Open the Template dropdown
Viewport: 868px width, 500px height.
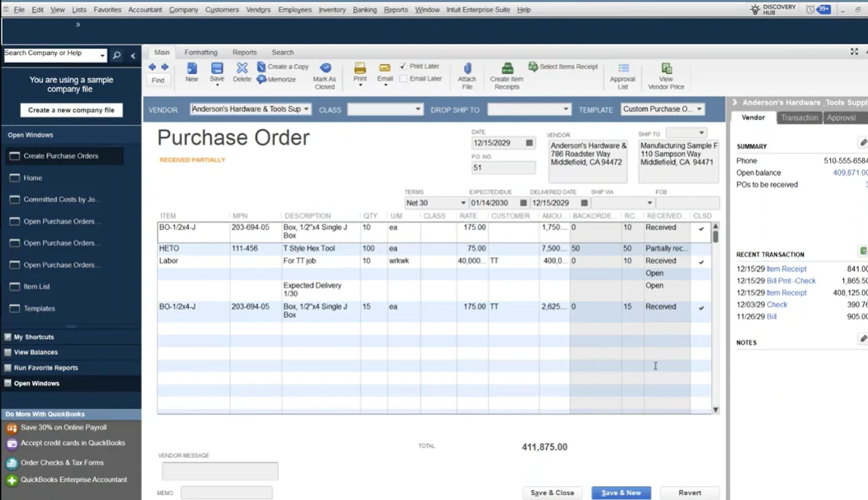[x=699, y=109]
